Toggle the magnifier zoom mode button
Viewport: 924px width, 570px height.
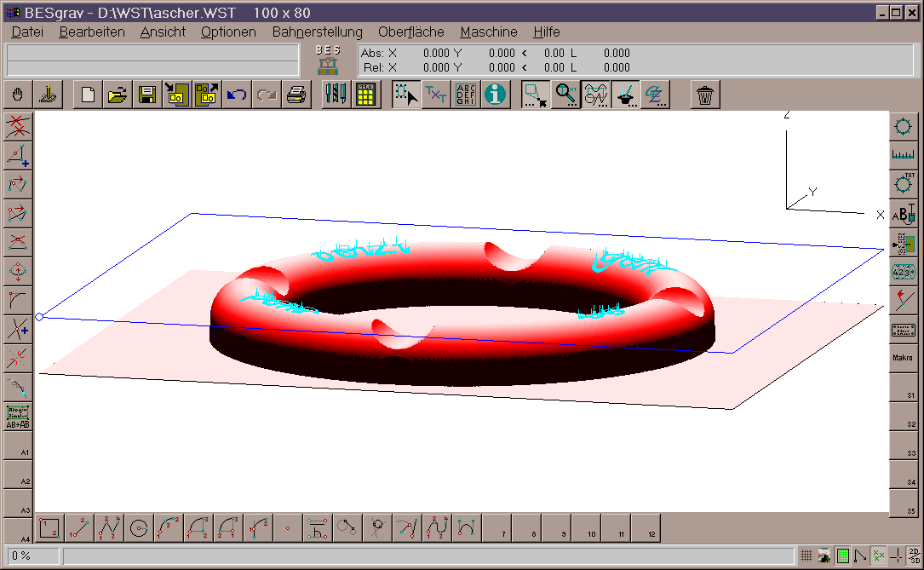(565, 95)
